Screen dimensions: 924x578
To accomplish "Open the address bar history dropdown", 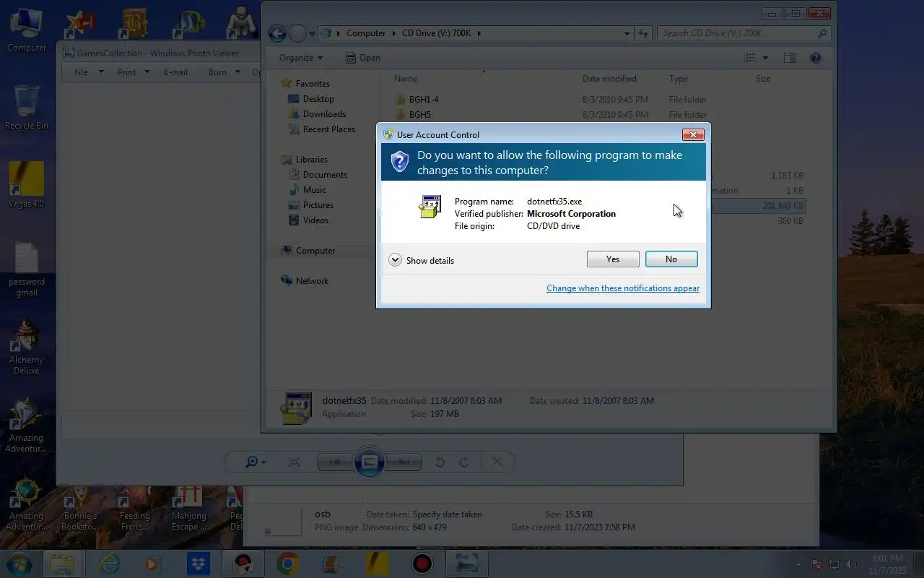I will (627, 33).
